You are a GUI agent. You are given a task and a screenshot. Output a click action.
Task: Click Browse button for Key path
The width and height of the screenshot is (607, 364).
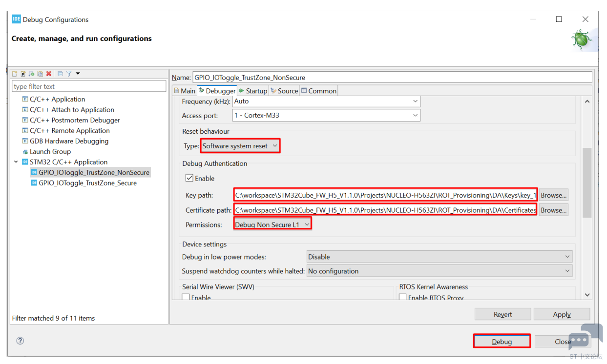tap(554, 195)
